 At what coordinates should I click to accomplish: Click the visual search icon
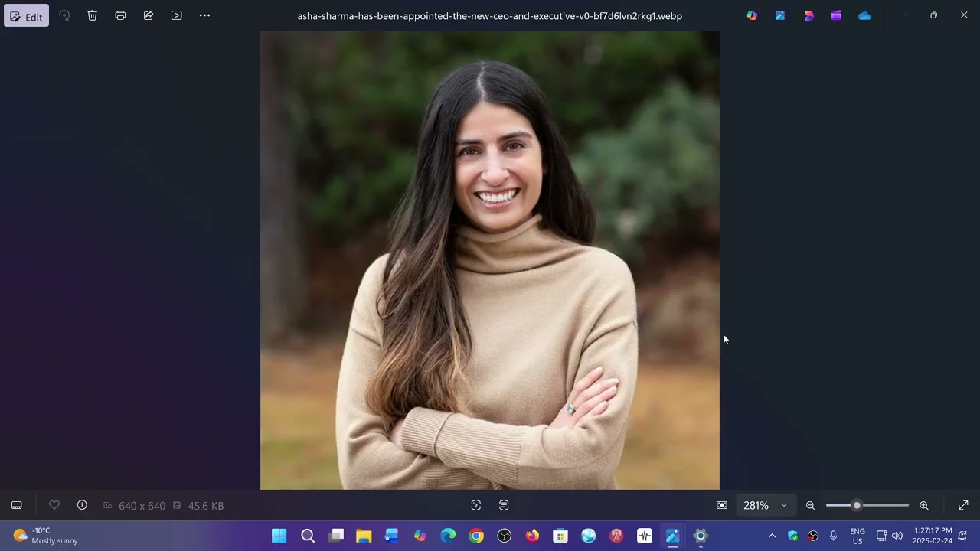(476, 505)
